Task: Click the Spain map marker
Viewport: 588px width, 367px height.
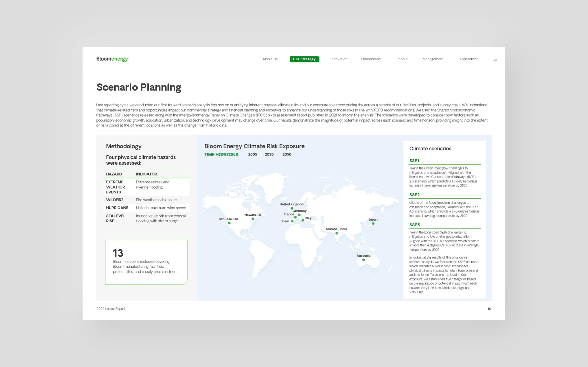Action: tap(292, 221)
